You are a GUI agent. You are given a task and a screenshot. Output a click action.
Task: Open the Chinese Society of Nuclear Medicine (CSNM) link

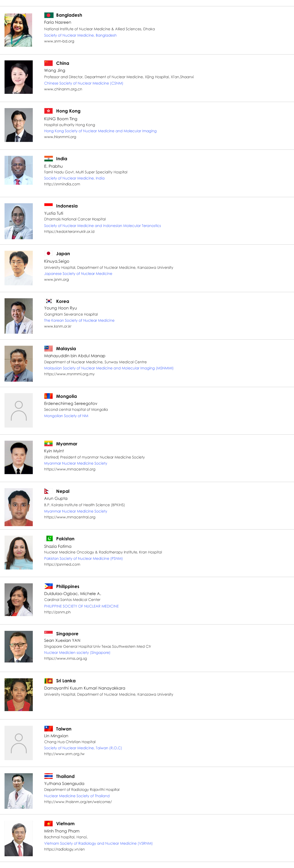point(84,83)
